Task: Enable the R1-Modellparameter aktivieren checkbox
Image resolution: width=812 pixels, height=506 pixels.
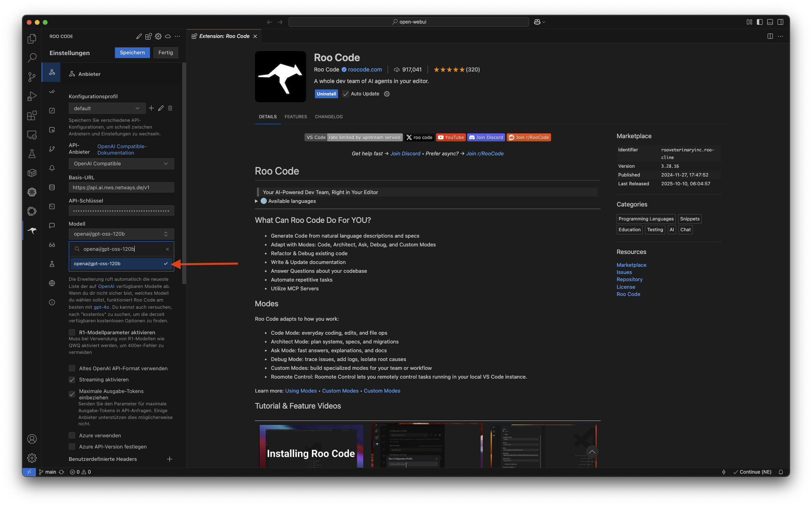Action: click(x=72, y=332)
